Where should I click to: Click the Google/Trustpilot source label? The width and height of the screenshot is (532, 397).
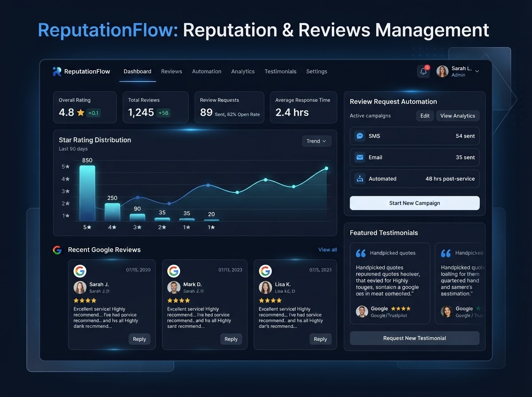click(389, 315)
